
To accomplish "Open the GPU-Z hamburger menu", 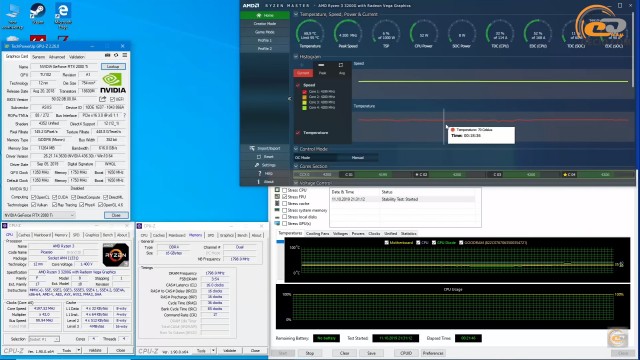I will click(124, 55).
